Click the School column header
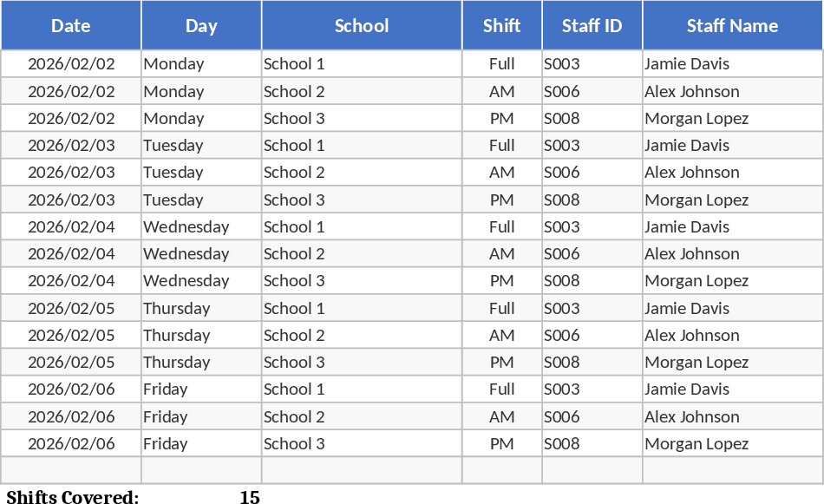Image resolution: width=824 pixels, height=504 pixels. [x=362, y=26]
